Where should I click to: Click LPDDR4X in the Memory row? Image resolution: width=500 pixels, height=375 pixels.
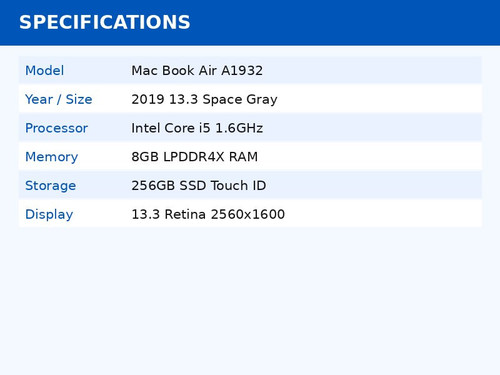click(x=194, y=157)
